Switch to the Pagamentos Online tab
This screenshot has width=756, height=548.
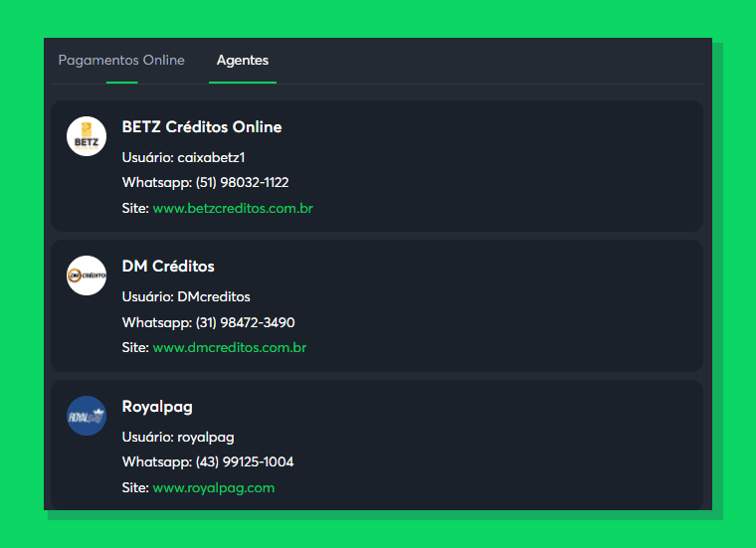point(121,61)
